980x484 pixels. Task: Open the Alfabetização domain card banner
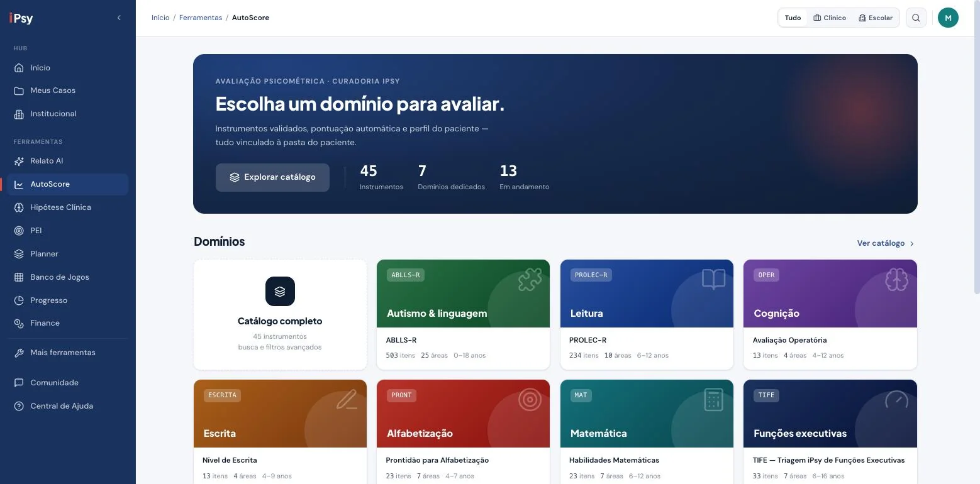coord(463,414)
